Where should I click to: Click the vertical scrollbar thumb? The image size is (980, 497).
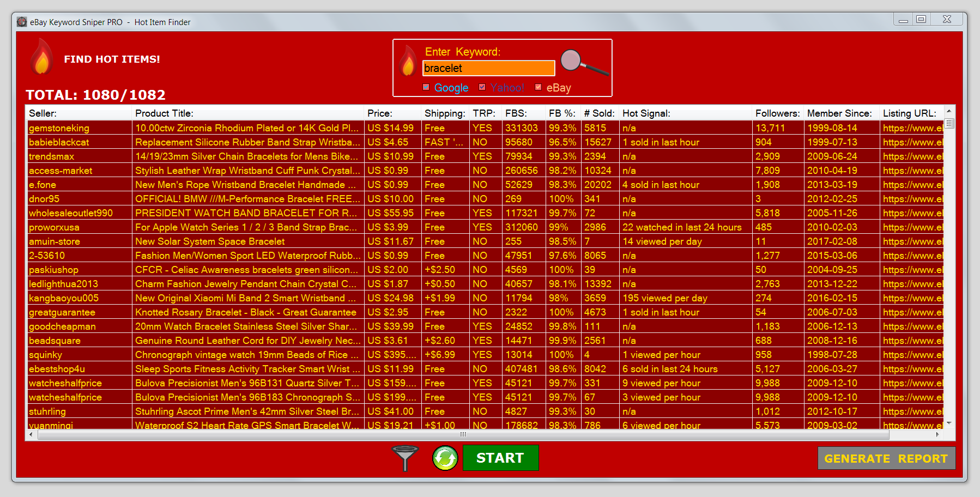(949, 123)
